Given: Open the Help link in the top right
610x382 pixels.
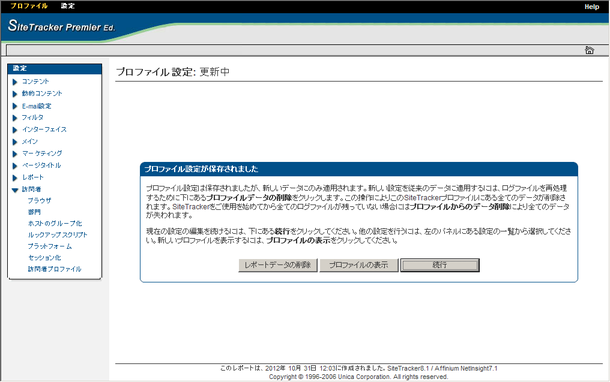Looking at the screenshot, I should point(592,7).
